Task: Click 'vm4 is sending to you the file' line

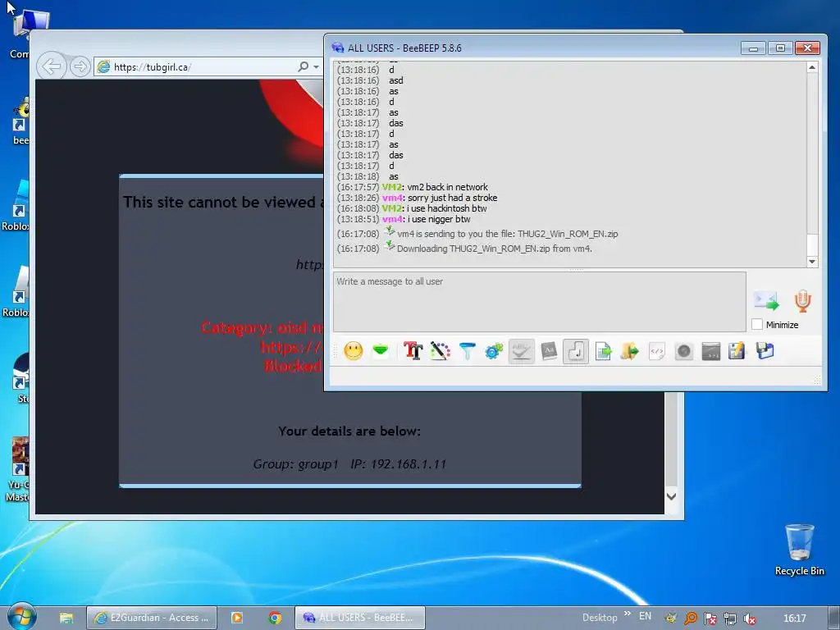Action: (x=507, y=234)
